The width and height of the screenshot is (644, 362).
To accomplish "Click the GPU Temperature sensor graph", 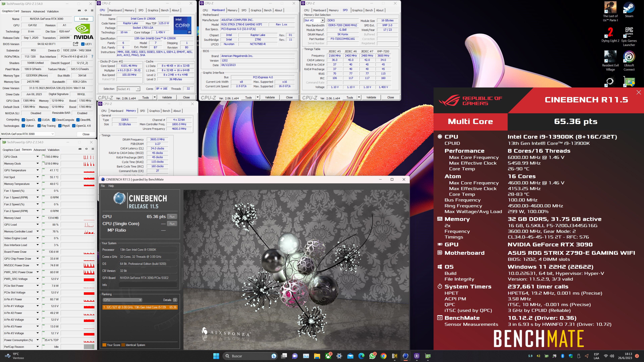I will tap(77, 170).
